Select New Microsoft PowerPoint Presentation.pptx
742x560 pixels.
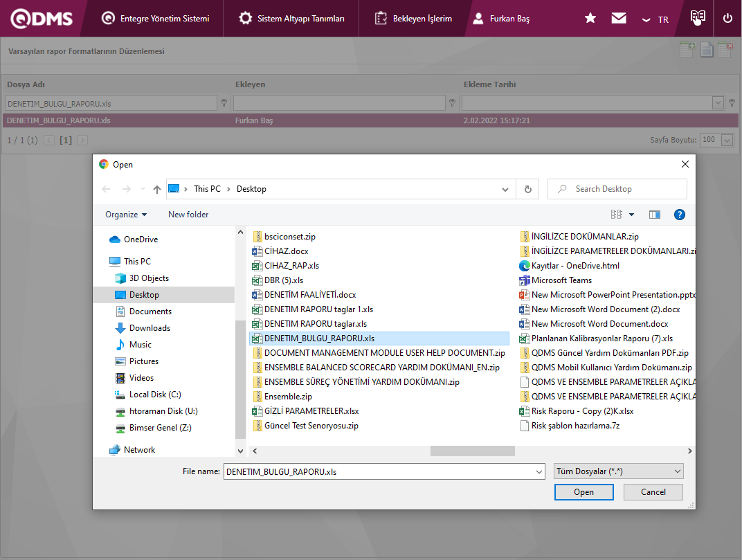608,294
